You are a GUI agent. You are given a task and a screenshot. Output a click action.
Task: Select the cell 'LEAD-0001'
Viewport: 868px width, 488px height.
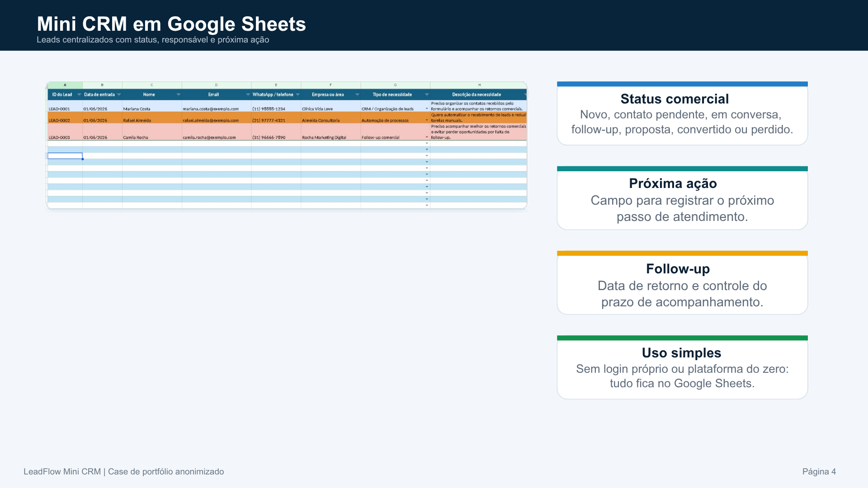pyautogui.click(x=65, y=106)
